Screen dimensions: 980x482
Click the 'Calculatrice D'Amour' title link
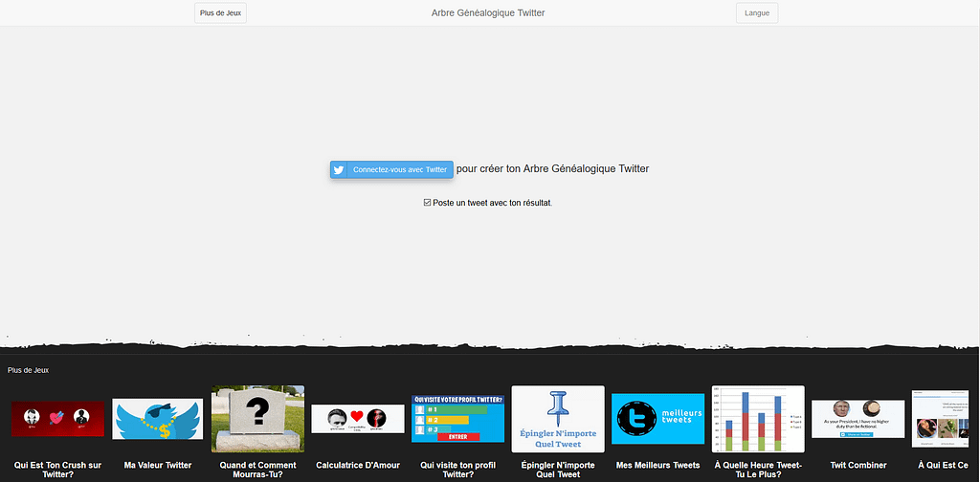click(358, 465)
